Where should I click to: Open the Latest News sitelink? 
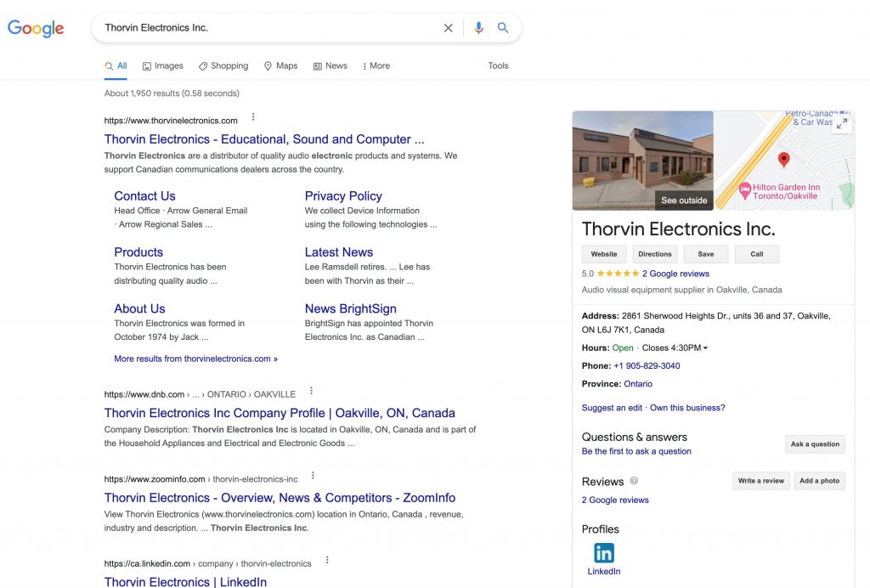click(338, 252)
